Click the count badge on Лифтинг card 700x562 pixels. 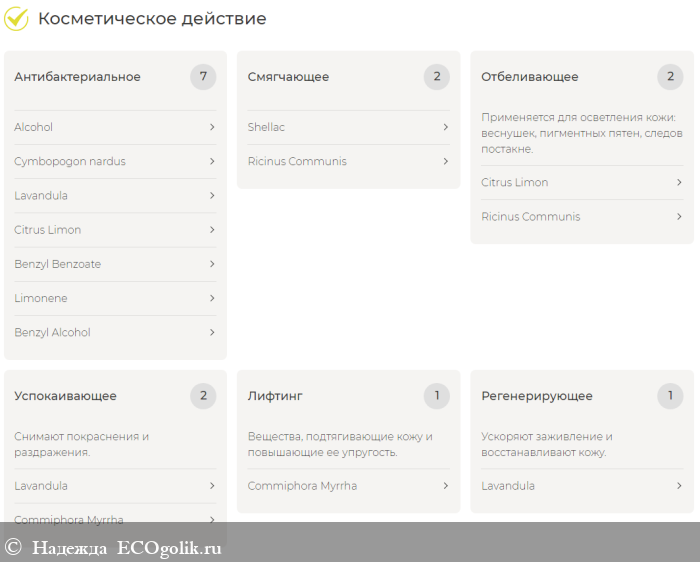436,396
